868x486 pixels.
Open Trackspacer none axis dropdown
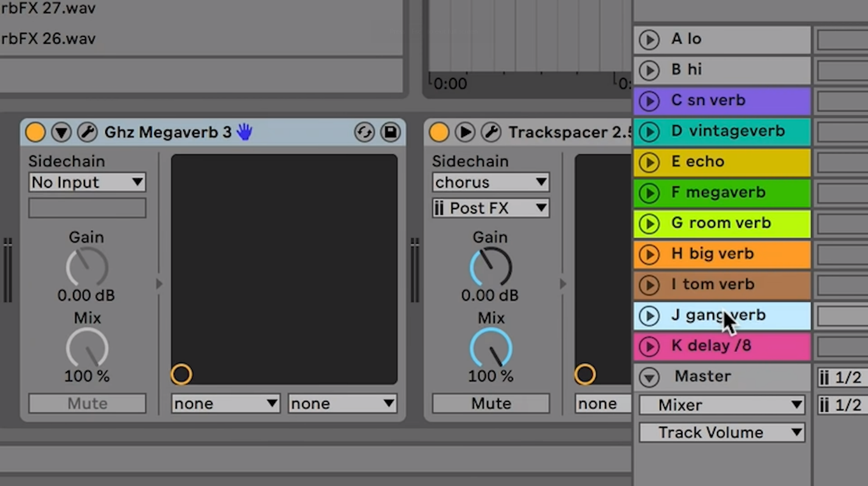(x=603, y=403)
